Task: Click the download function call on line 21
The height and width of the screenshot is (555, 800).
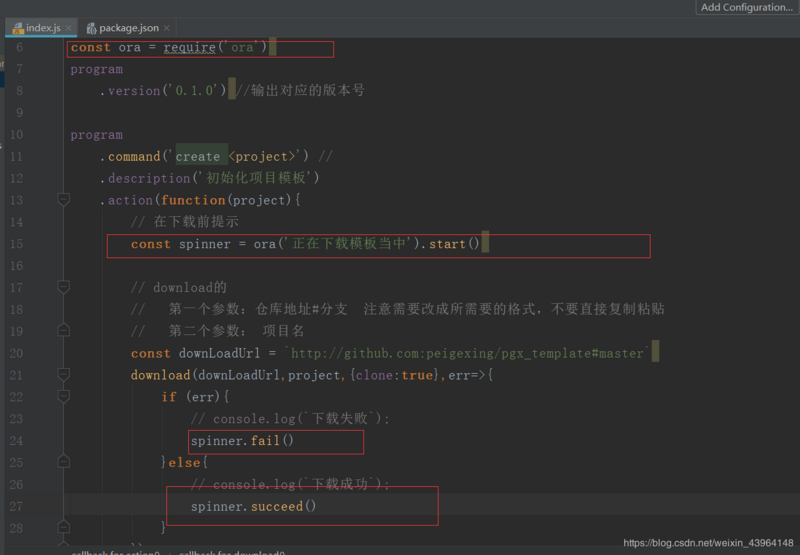Action: pyautogui.click(x=160, y=375)
